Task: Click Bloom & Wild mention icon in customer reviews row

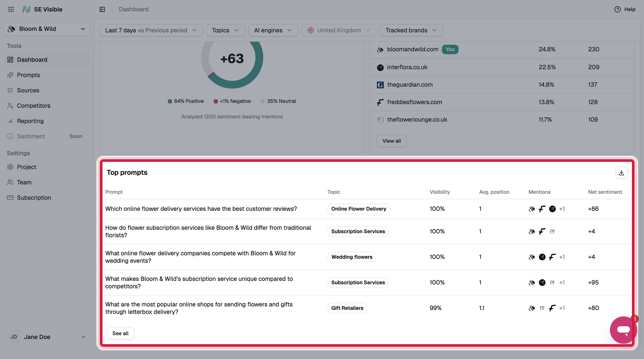Action: (x=532, y=209)
